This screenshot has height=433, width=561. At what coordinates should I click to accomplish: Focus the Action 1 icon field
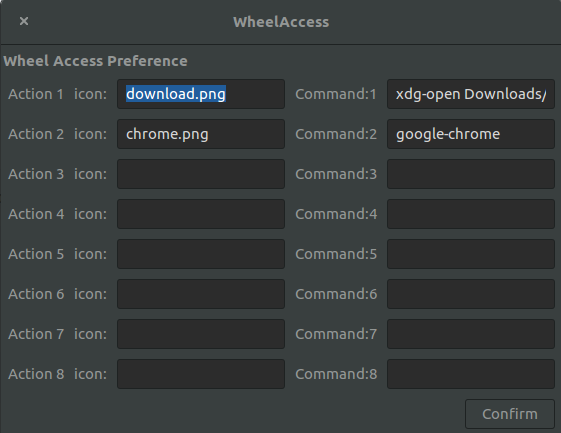201,94
